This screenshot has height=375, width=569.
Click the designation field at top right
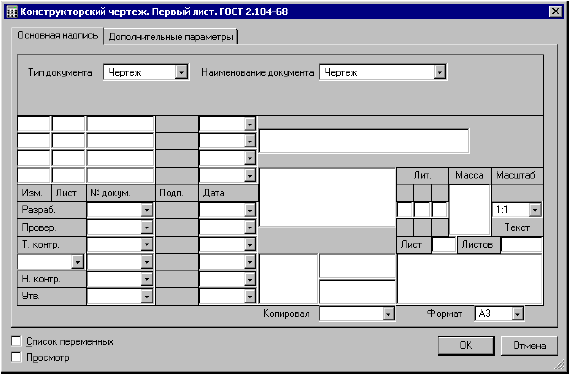pos(364,141)
